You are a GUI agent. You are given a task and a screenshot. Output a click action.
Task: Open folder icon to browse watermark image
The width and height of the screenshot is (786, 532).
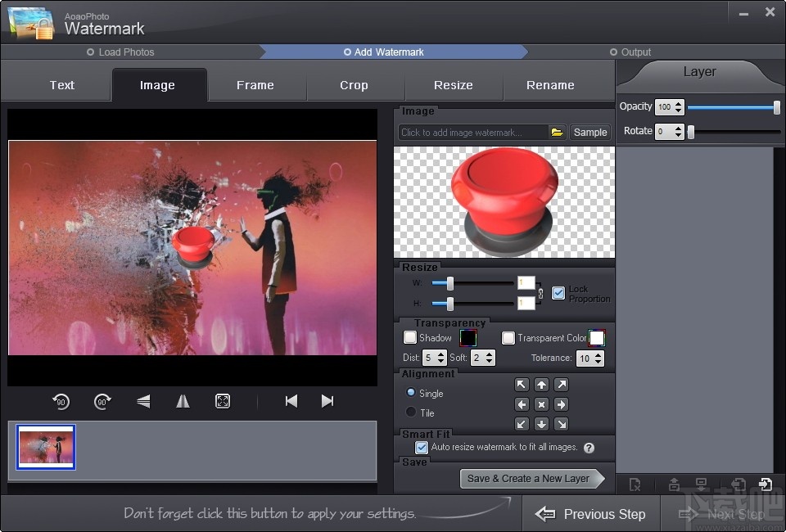tap(557, 132)
